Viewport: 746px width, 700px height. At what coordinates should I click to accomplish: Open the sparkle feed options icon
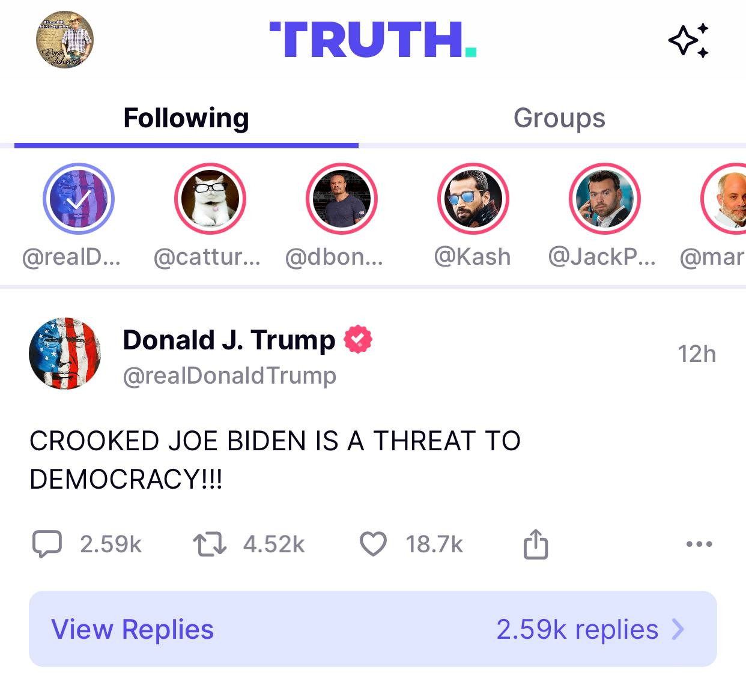(x=688, y=41)
